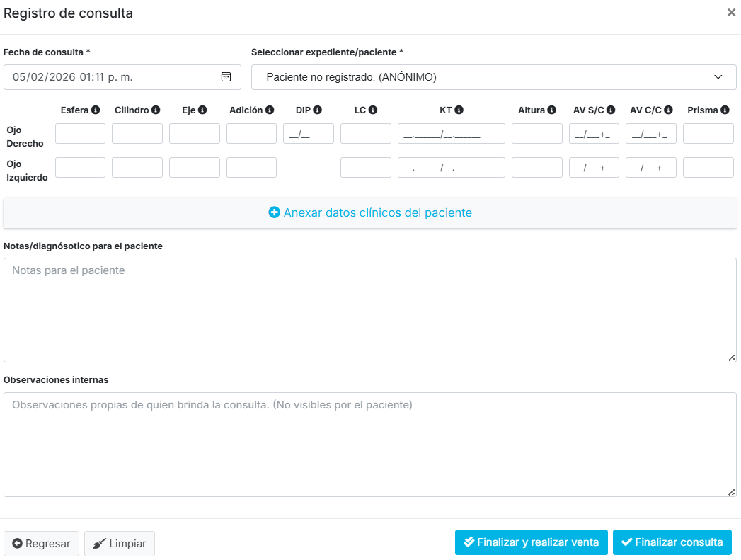Click the Observaciones internas text area
Image resolution: width=741 pixels, height=560 pixels.
(x=370, y=445)
